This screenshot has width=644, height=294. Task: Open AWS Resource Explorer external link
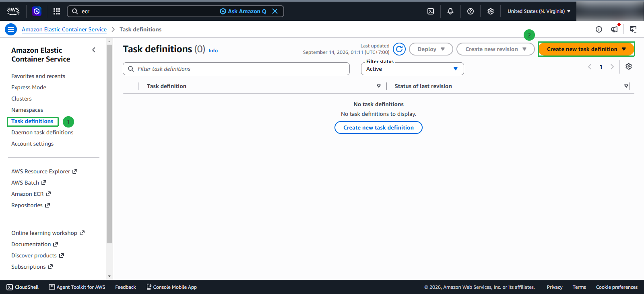coord(44,171)
